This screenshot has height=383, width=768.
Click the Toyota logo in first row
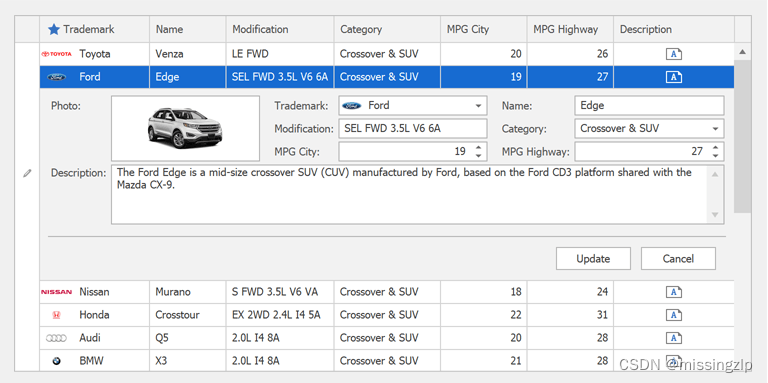(x=56, y=54)
